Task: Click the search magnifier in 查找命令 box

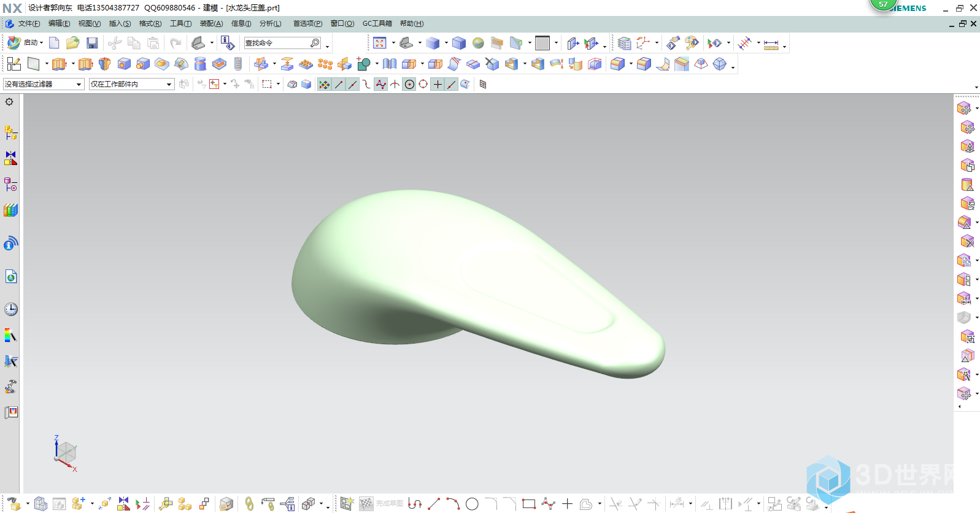Action: click(x=315, y=43)
